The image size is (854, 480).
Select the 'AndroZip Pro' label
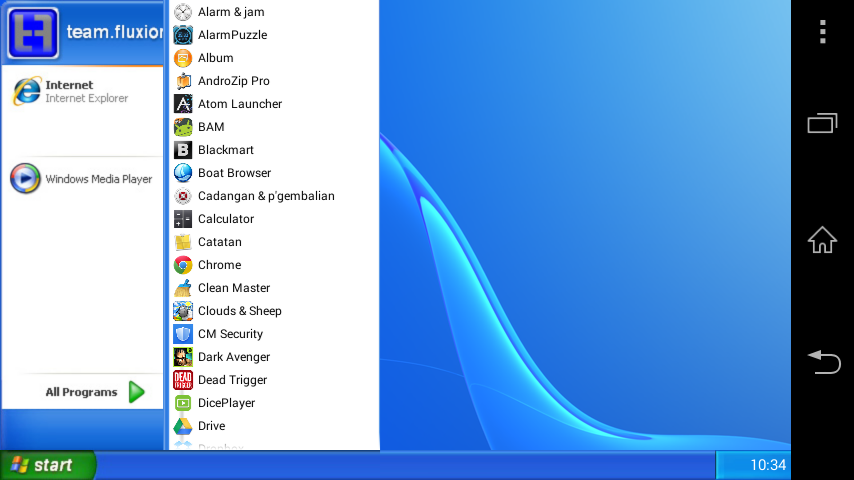[x=234, y=81]
